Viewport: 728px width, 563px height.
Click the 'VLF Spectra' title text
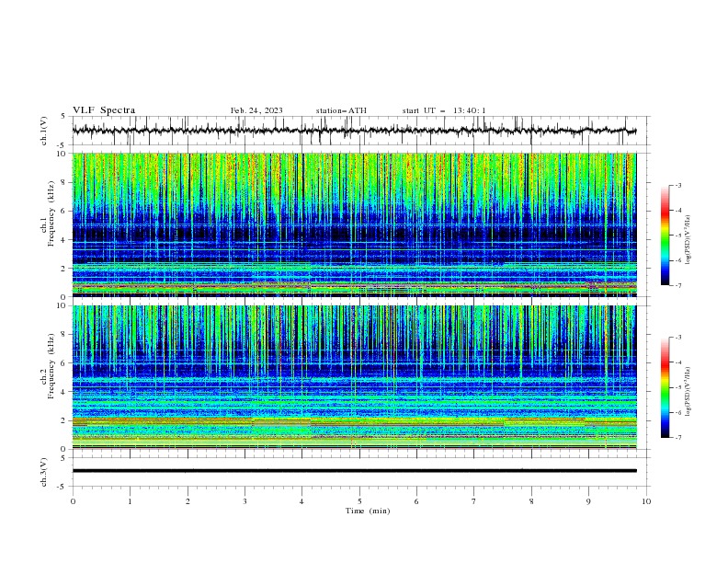click(x=104, y=110)
